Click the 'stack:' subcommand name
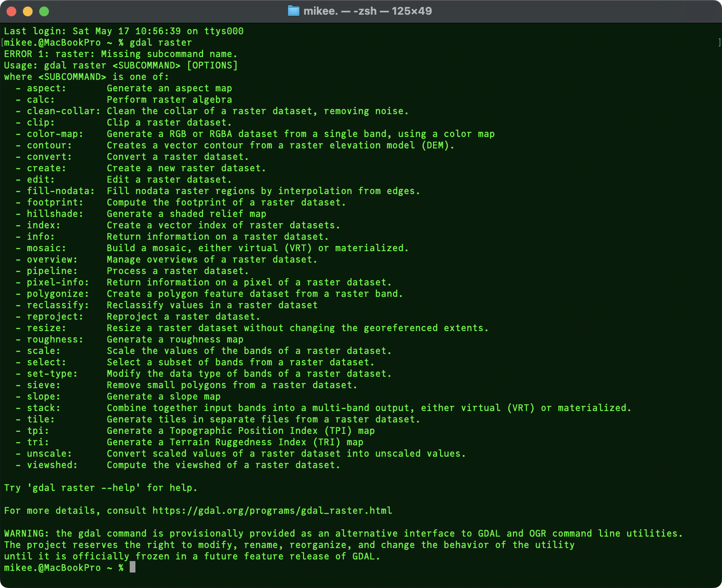This screenshot has height=588, width=722. coord(44,408)
